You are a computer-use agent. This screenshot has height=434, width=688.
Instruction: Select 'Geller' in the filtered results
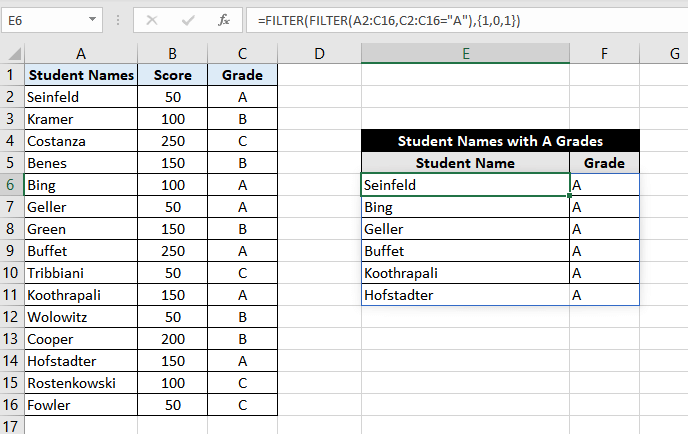pyautogui.click(x=466, y=229)
